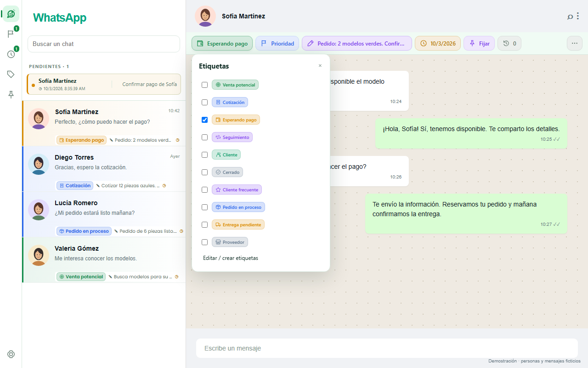Click the Fijar pin button
This screenshot has width=588, height=368.
(x=479, y=43)
